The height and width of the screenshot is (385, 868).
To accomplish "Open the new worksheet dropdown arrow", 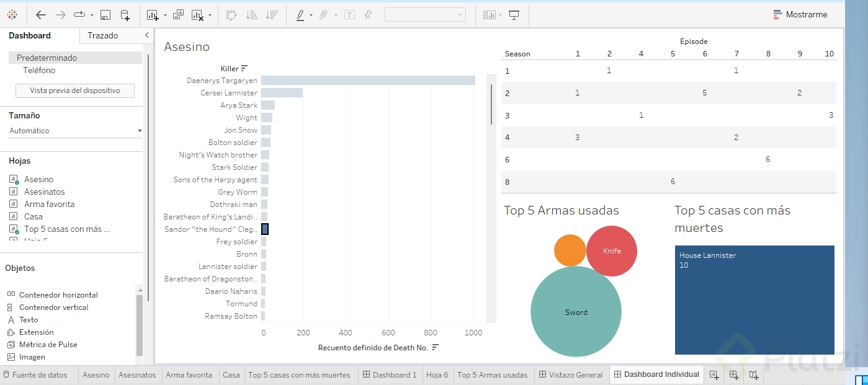I will coord(165,15).
